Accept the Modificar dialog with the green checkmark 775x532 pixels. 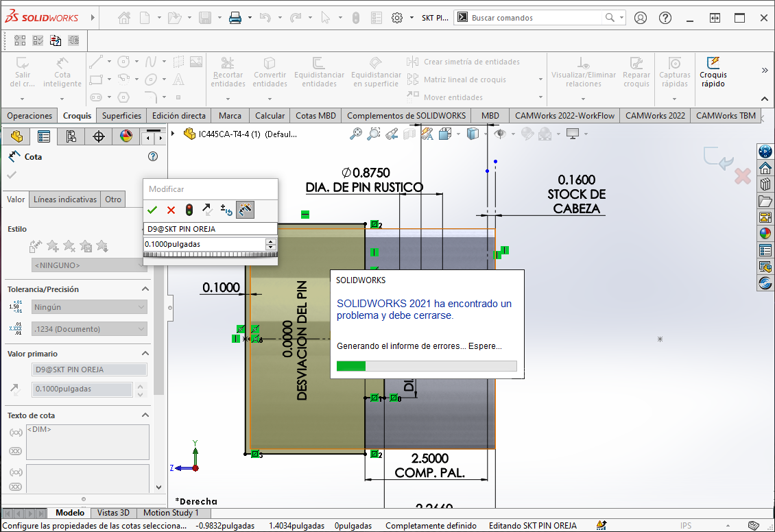click(x=152, y=210)
